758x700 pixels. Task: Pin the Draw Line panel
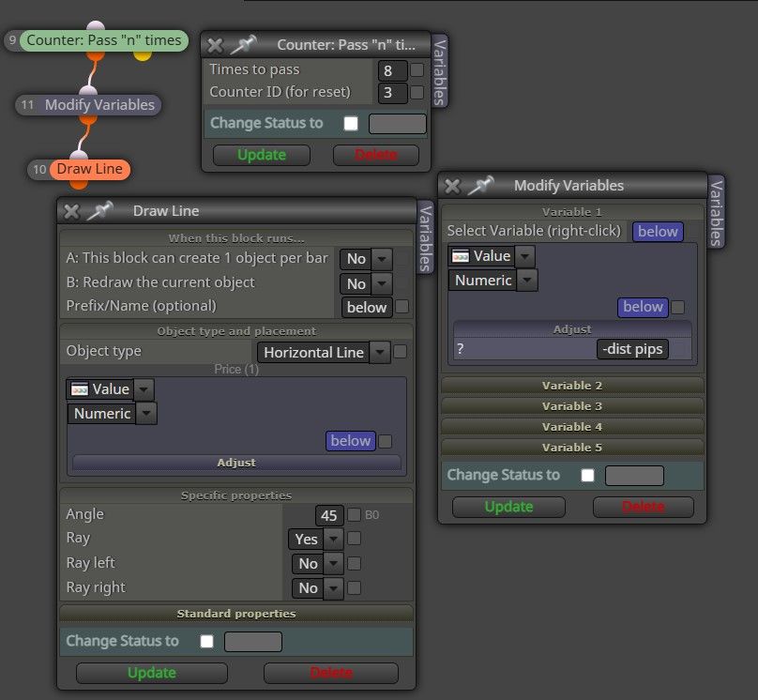click(x=100, y=211)
